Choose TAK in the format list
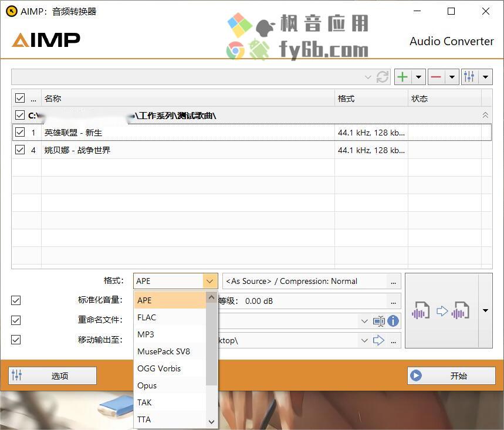Screen dimensions: 504x430 170,402
